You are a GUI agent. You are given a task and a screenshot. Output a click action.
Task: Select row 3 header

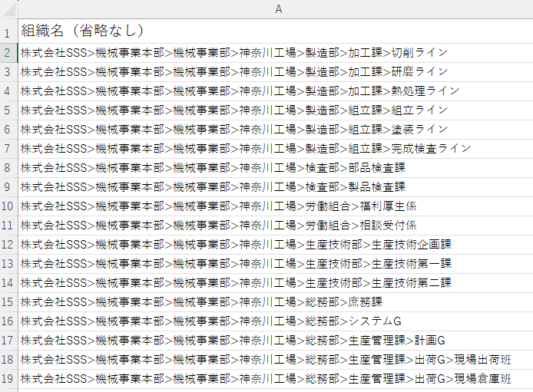pos(8,72)
